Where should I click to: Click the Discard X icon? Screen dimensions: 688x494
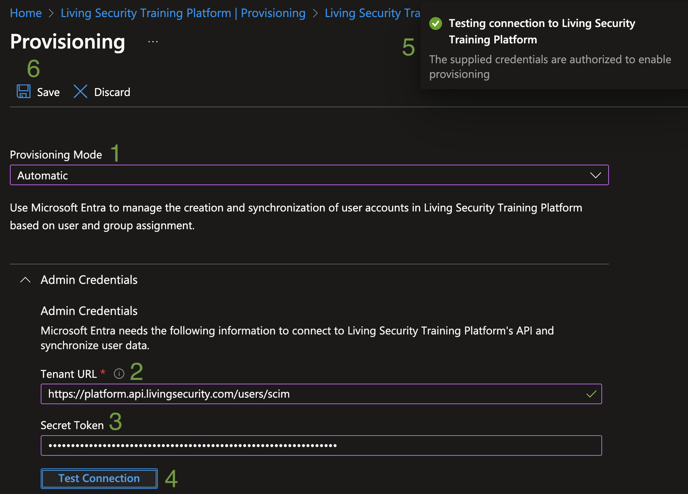point(80,92)
